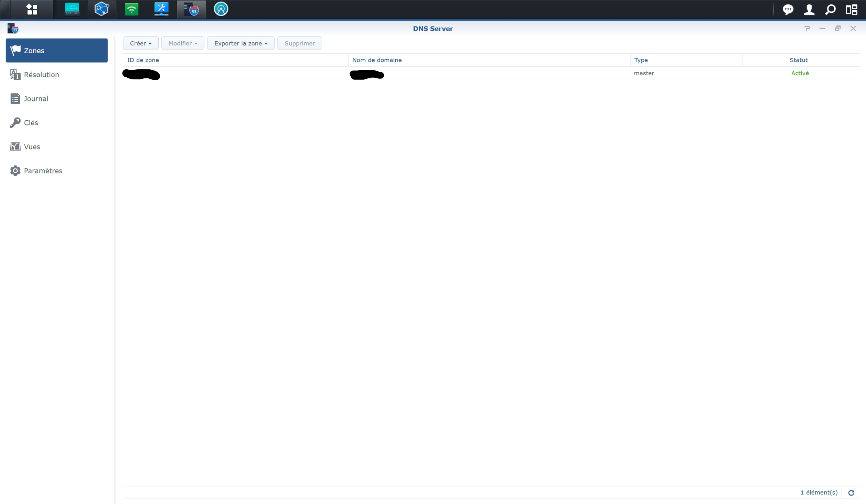Screen dimensions: 866x504
Task: Switch to the Résolution section
Action: coord(41,75)
